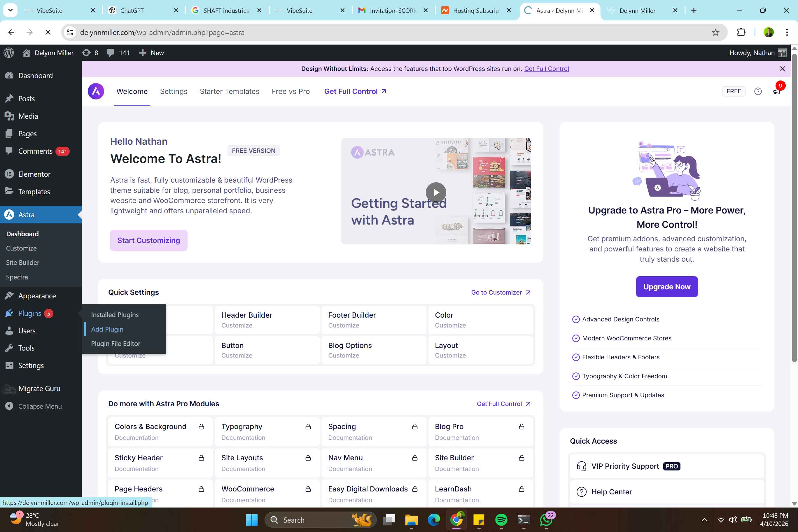Open the Chrome three-dot menu

tap(787, 33)
